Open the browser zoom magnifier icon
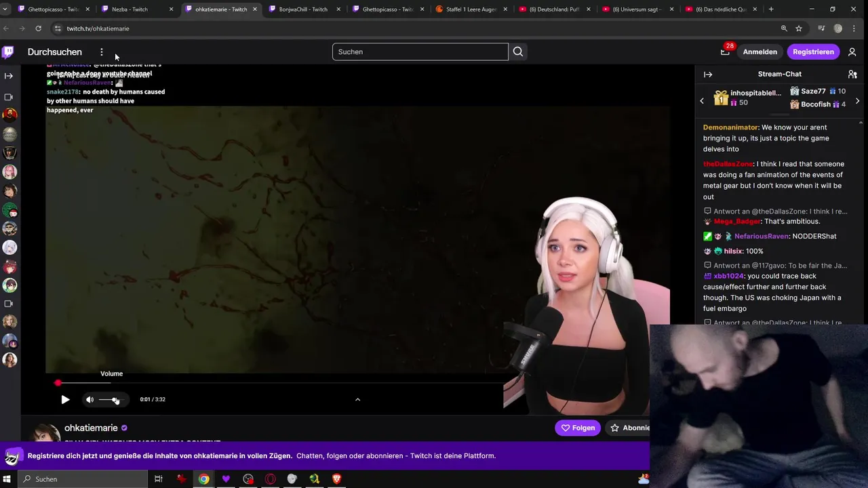 [x=784, y=28]
